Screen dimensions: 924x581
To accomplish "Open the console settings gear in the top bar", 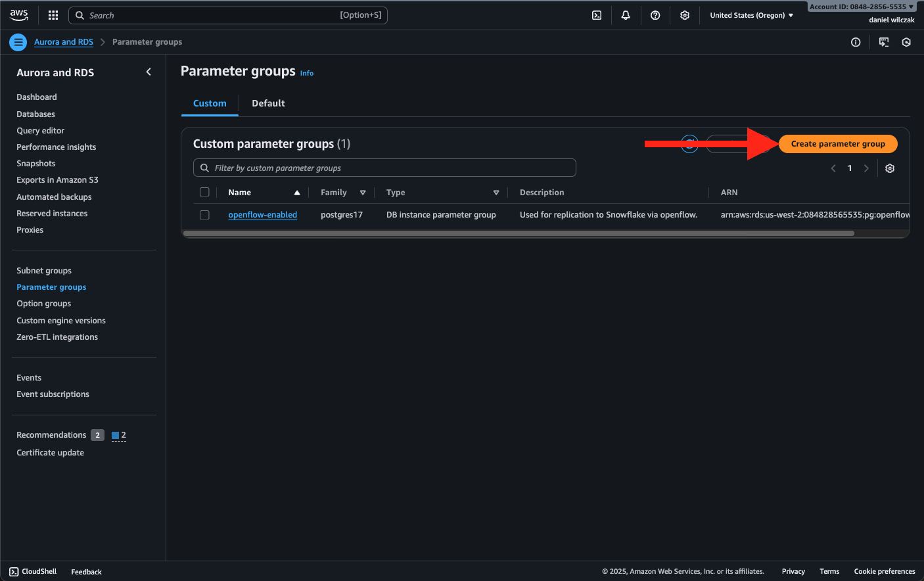I will coord(685,15).
